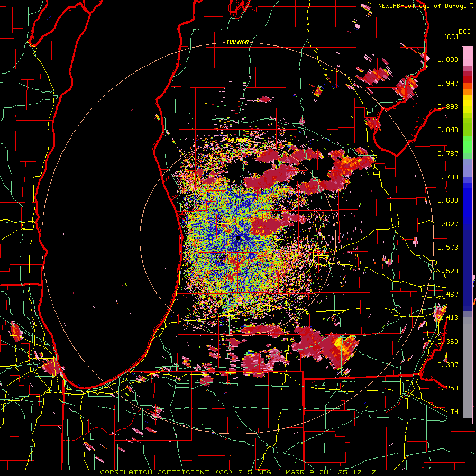Viewport: 476px width, 476px height.
Task: Select the 0.520 scale value
Action: coord(448,271)
